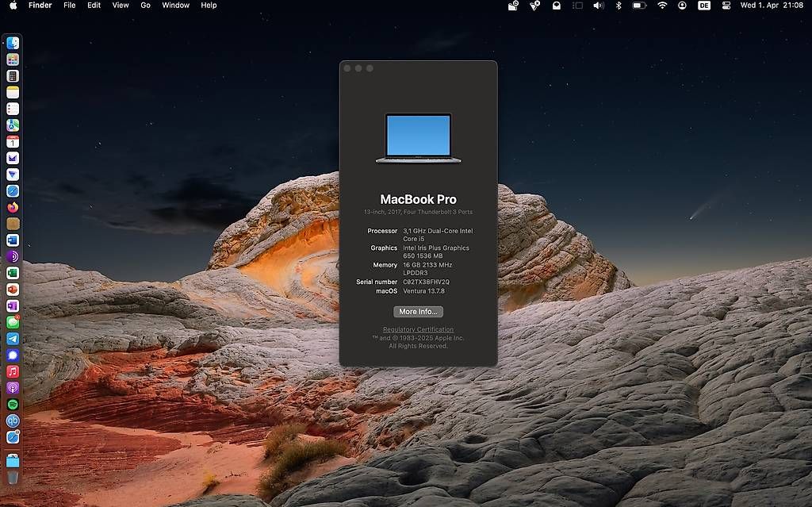Open the Calculator app in Dock
Screen dimensions: 812x507
13,76
